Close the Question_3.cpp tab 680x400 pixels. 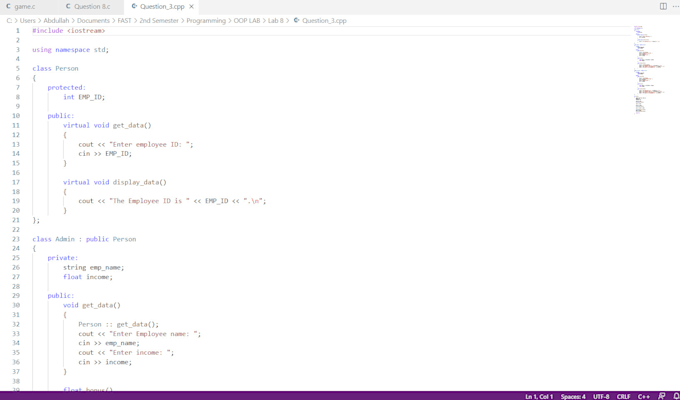pyautogui.click(x=191, y=7)
